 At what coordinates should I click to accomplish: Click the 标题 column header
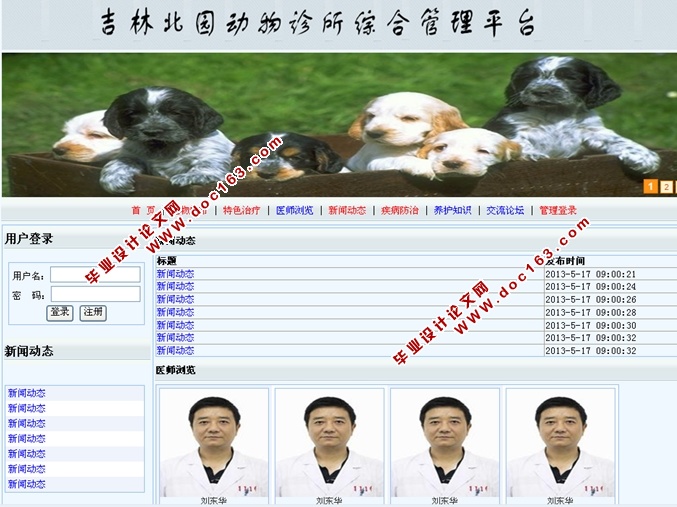coord(167,261)
